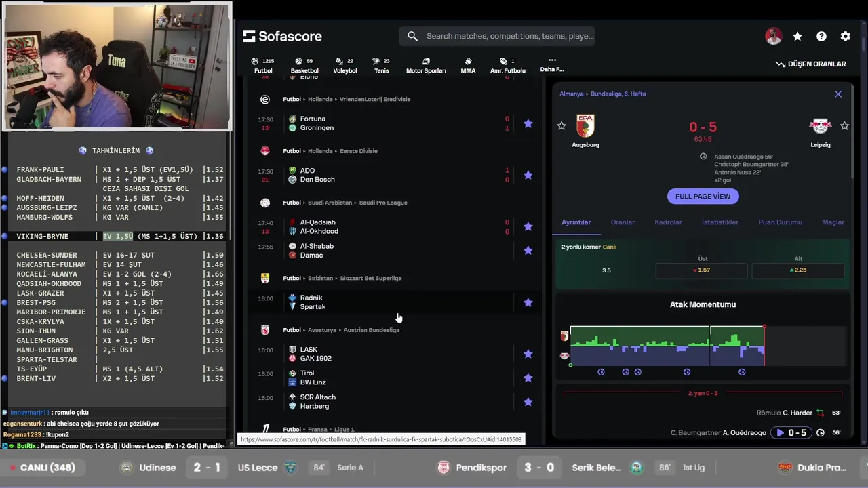Toggle favorite star for ADO–Den Bosch
This screenshot has height=488, width=868.
pyautogui.click(x=528, y=175)
